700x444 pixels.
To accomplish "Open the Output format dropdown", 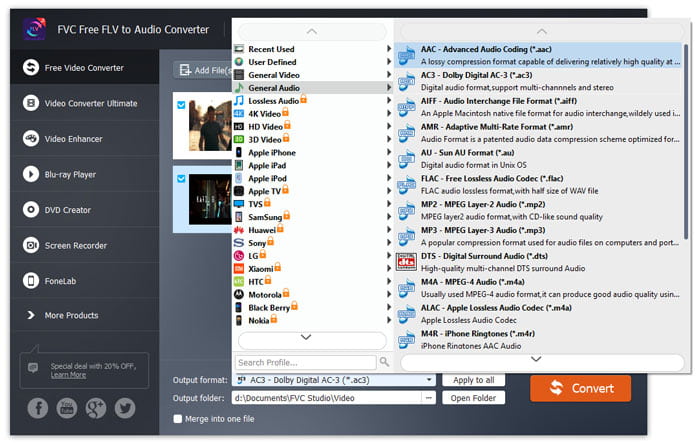I will tap(334, 380).
